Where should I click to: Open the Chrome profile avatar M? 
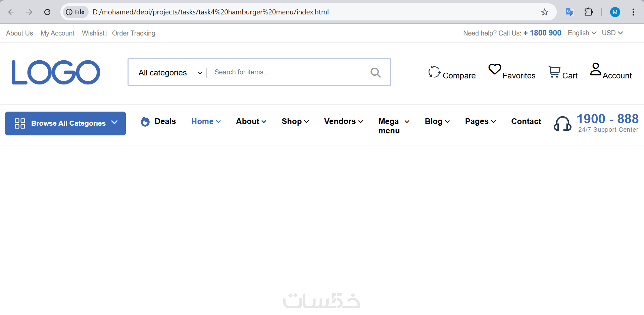[x=615, y=12]
